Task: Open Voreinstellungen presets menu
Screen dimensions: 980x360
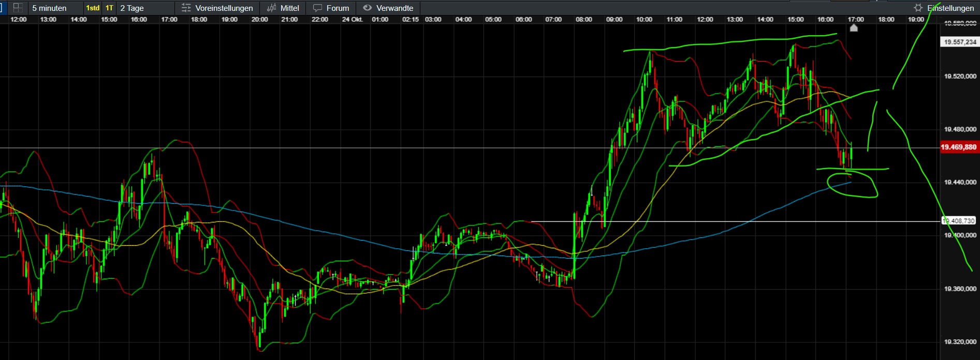Action: click(x=217, y=8)
